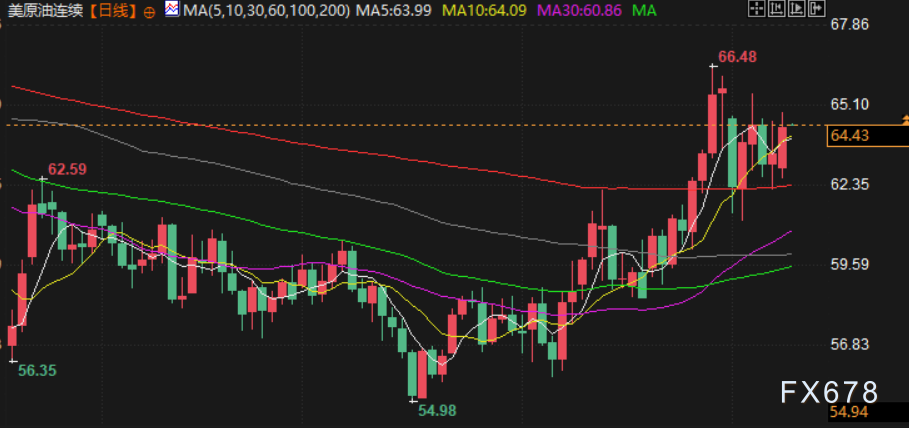Click the 66.48 high price marker

point(736,57)
